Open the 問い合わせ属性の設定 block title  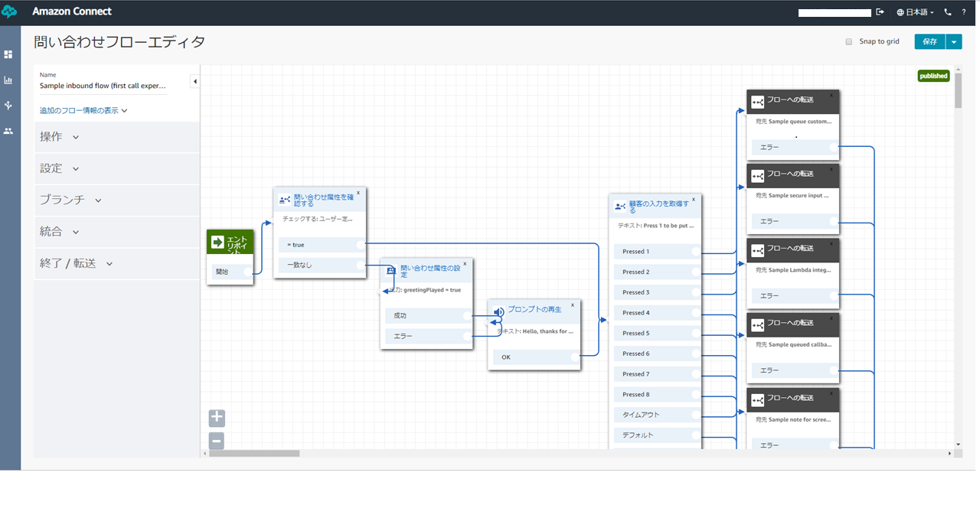[x=430, y=270]
